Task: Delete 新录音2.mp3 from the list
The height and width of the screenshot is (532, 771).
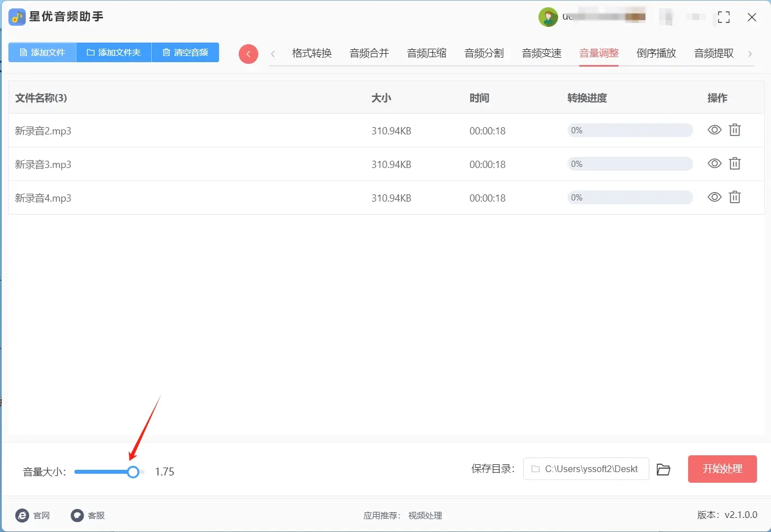Action: 735,130
